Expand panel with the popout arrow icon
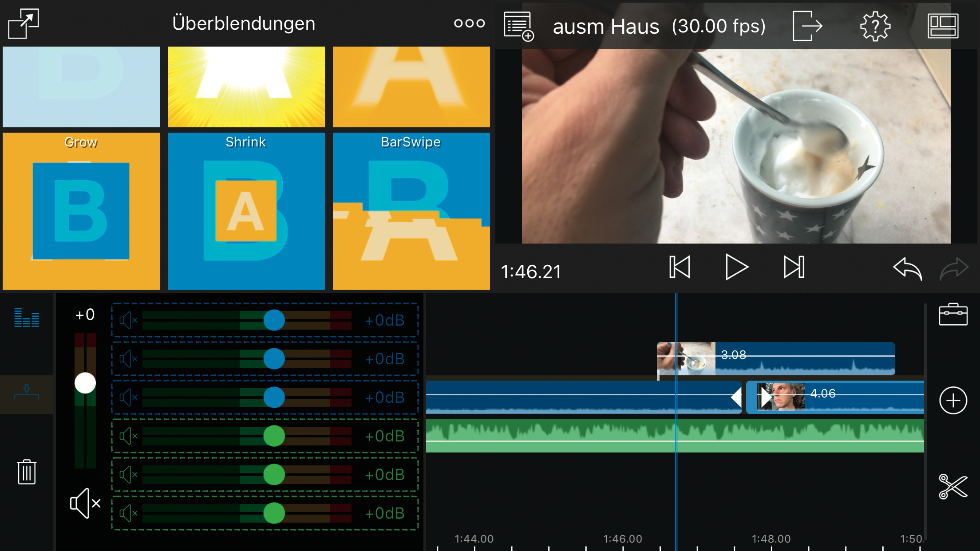Screen dimensions: 980x551 pyautogui.click(x=24, y=24)
